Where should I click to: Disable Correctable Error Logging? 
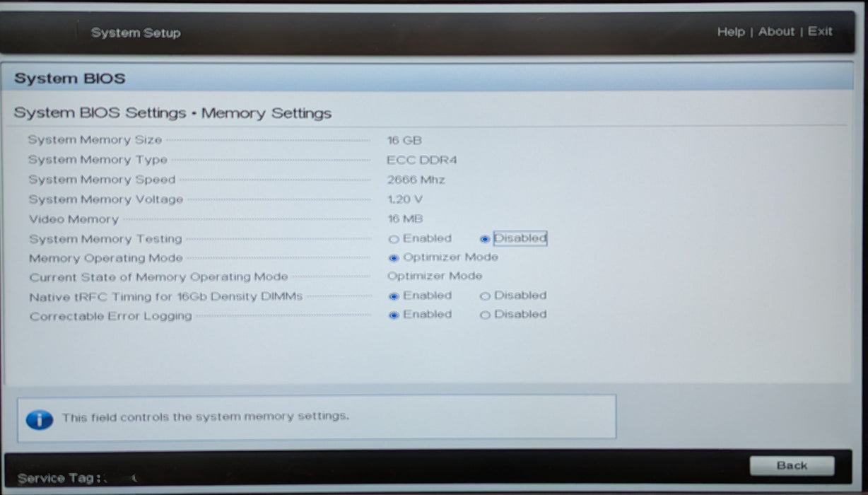click(485, 315)
